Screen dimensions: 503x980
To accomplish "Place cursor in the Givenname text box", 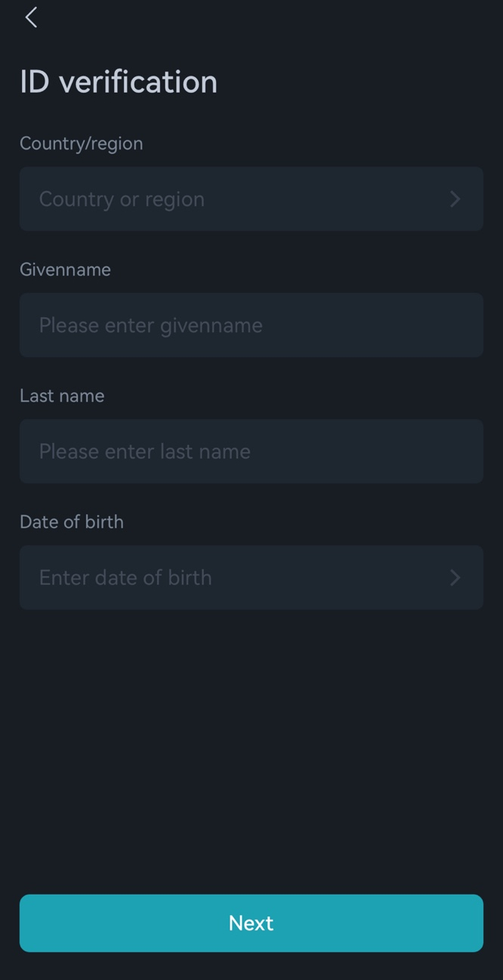I will pos(251,325).
